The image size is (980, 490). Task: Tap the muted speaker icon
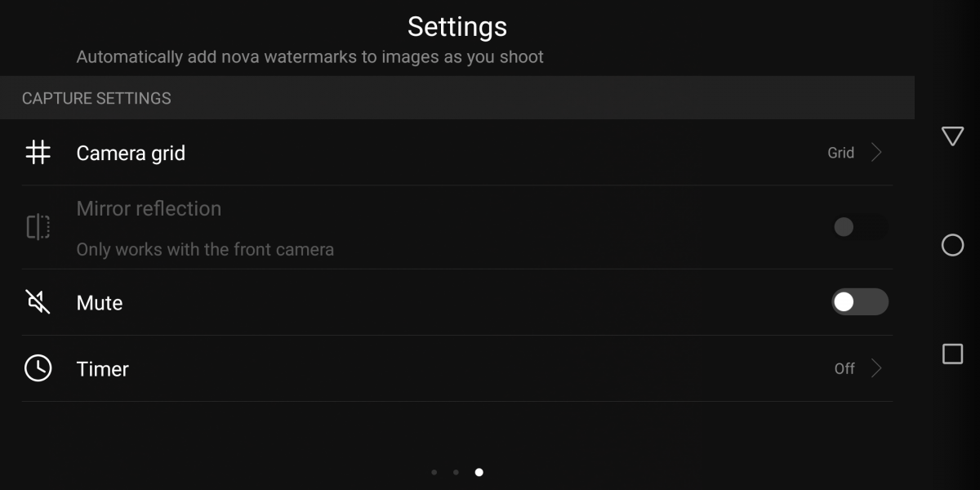pos(38,302)
